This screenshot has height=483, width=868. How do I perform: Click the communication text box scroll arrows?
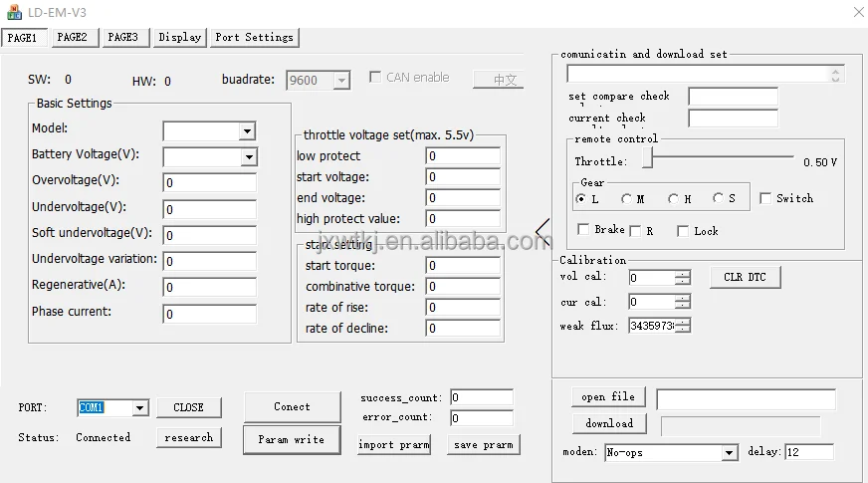[835, 75]
